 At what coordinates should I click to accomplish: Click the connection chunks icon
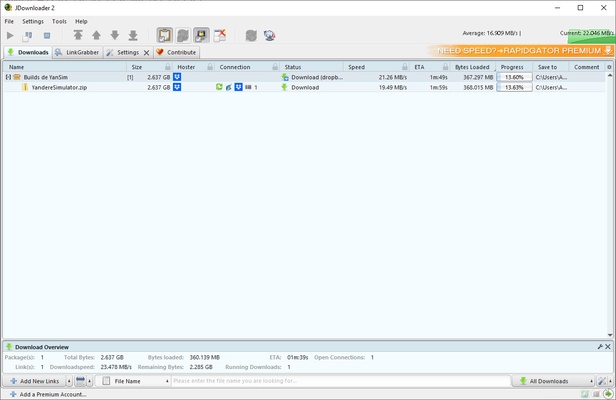click(248, 87)
